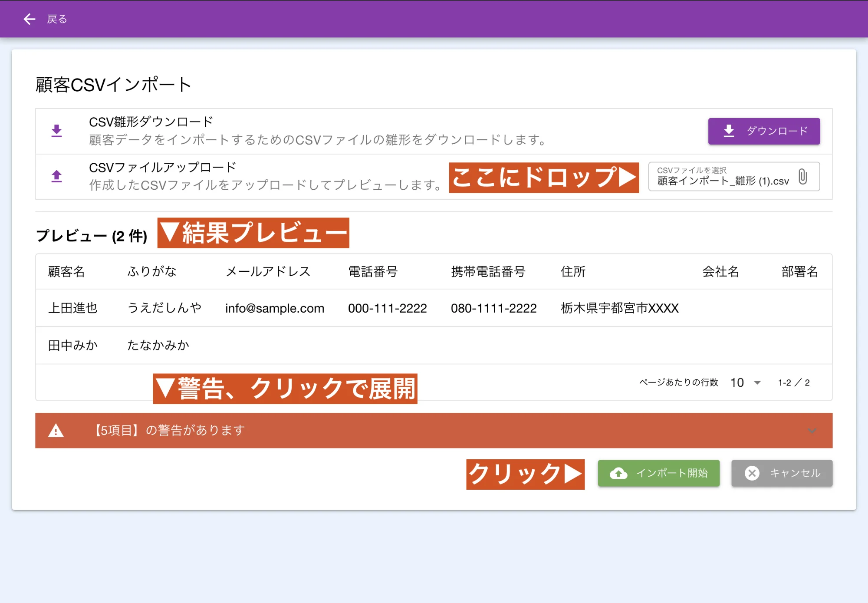Click the CSV template download arrow icon
This screenshot has height=603, width=868.
56,131
